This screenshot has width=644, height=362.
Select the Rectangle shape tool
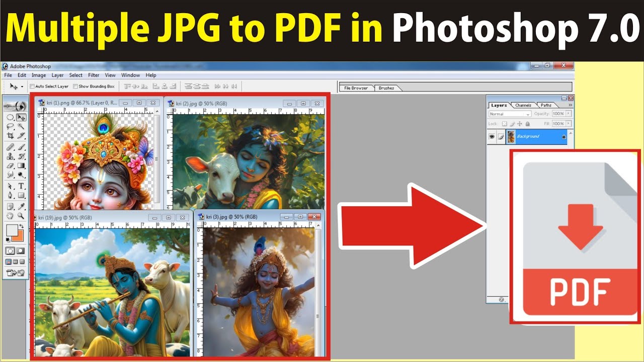(x=21, y=195)
